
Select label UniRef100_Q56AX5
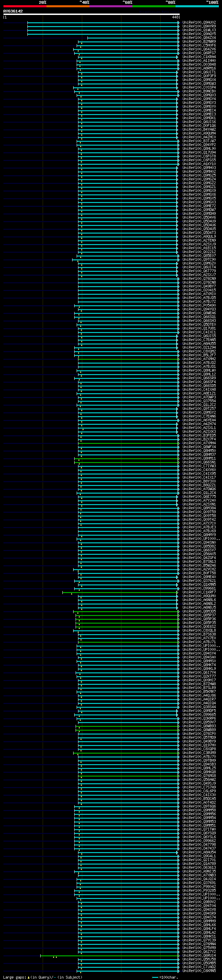coord(199,554)
